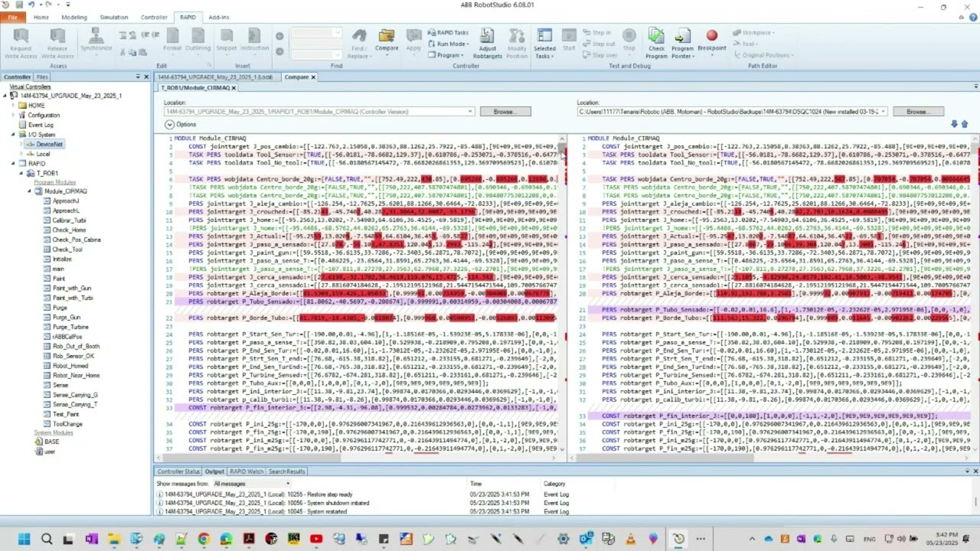The image size is (980, 551).
Task: Switch to the Modeling ribbon tab
Action: pos(74,17)
